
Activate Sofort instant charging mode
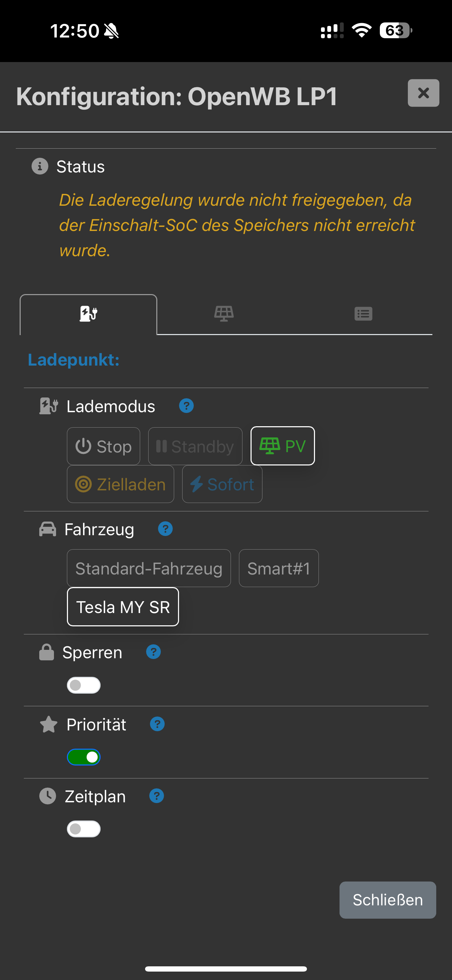tap(222, 484)
